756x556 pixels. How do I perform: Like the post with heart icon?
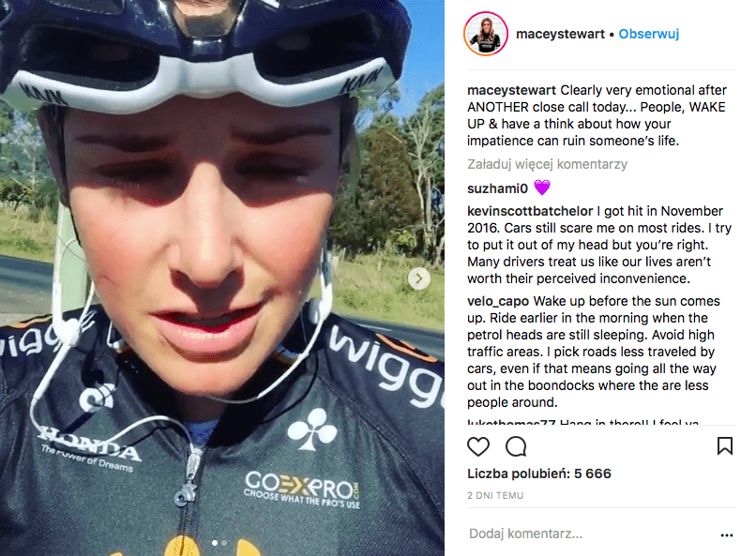tap(478, 445)
